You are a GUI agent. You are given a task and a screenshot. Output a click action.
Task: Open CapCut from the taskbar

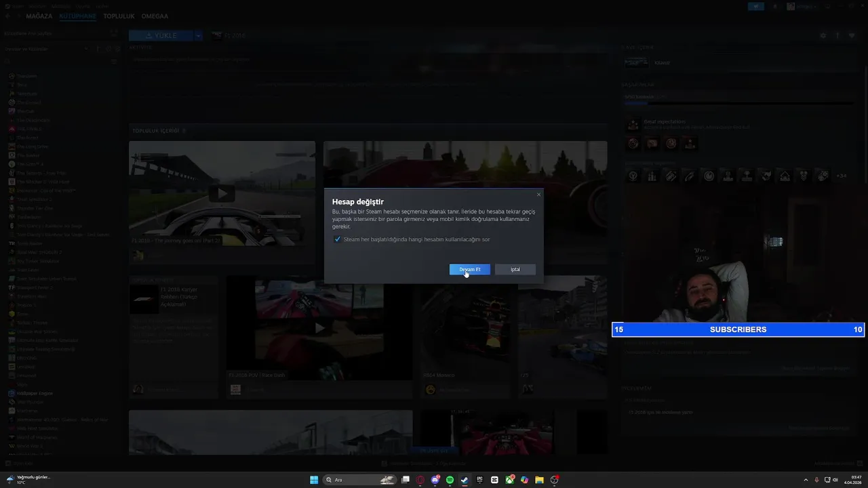(494, 480)
